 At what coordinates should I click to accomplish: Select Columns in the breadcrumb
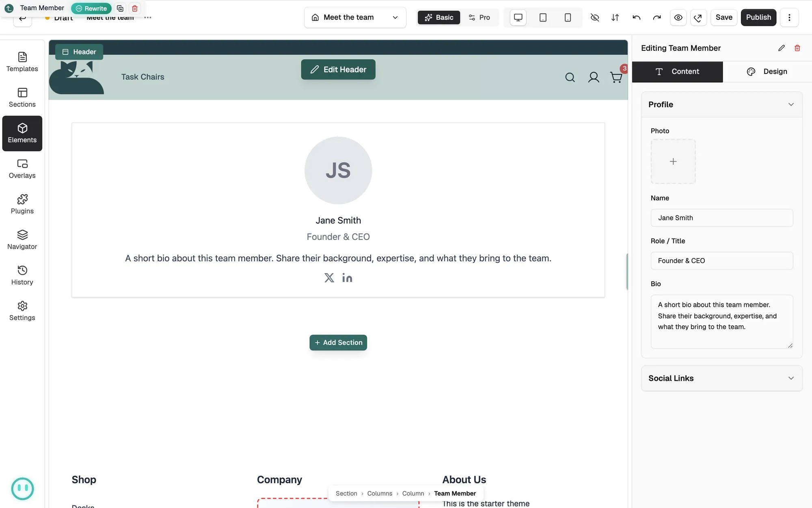click(x=380, y=493)
